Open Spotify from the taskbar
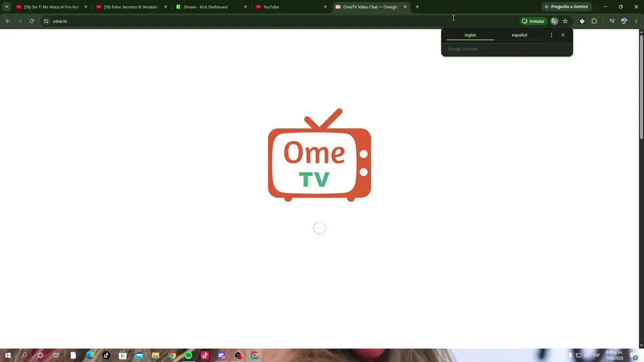Image resolution: width=644 pixels, height=362 pixels. [x=188, y=355]
